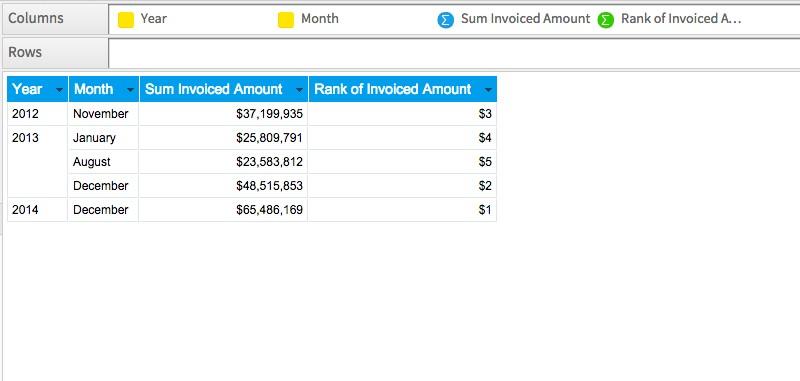Select the December cell in the 2013 group
The image size is (800, 381).
(103, 186)
